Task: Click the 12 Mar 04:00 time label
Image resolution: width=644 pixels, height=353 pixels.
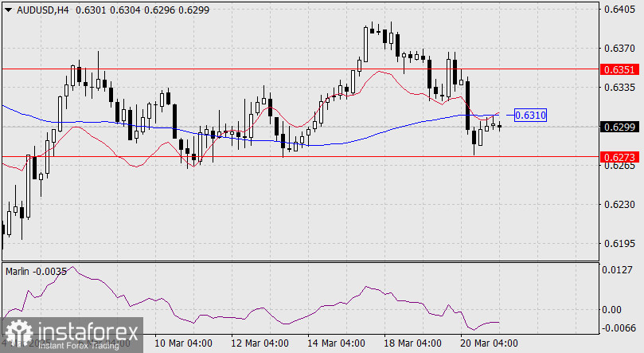Action: [x=260, y=343]
